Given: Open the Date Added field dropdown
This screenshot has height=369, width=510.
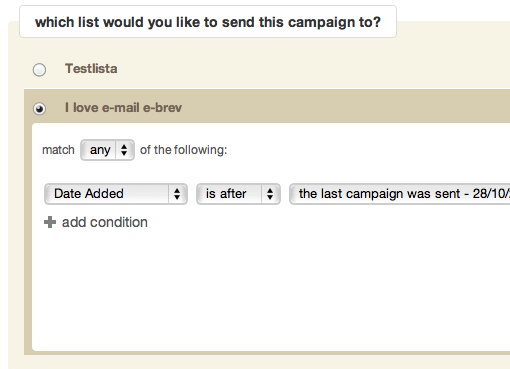Looking at the screenshot, I should coord(116,194).
